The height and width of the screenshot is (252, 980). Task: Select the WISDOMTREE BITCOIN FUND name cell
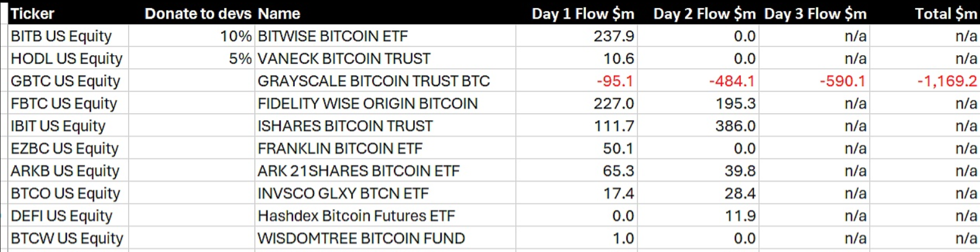coord(361,238)
